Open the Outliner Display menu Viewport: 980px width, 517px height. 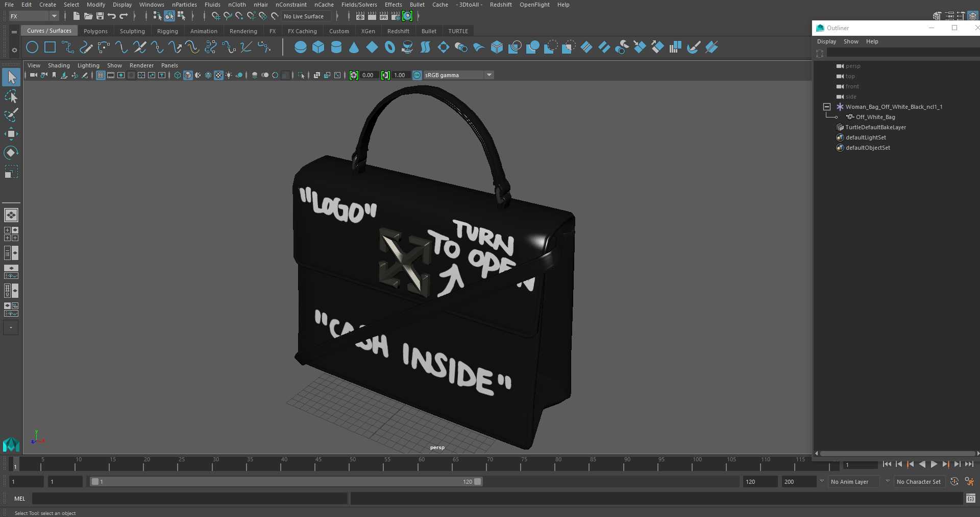tap(826, 41)
